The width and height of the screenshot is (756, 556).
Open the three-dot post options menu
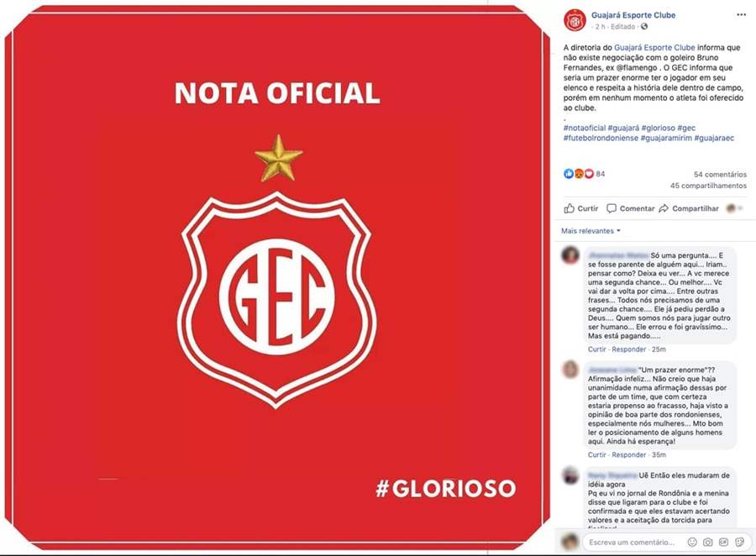click(741, 15)
